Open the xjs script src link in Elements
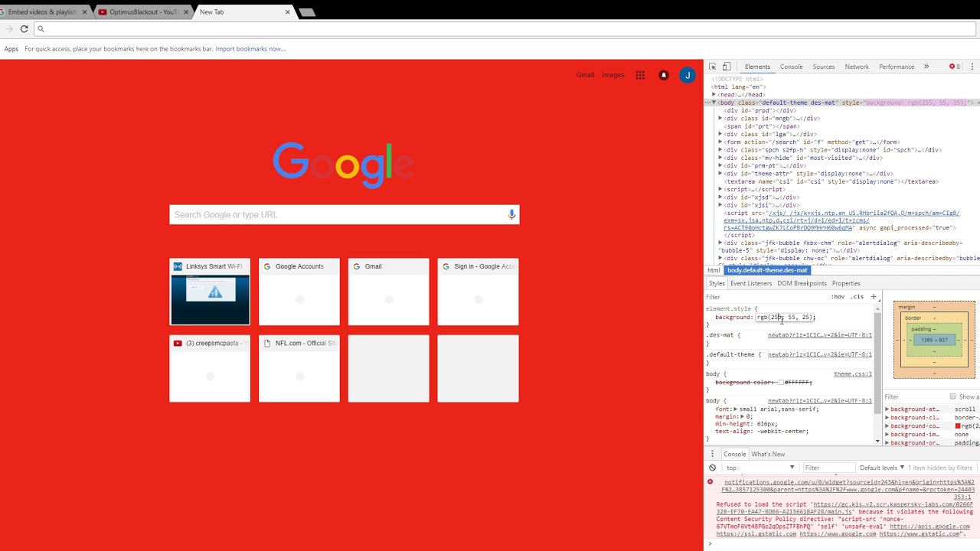The image size is (980, 551). pos(841,220)
